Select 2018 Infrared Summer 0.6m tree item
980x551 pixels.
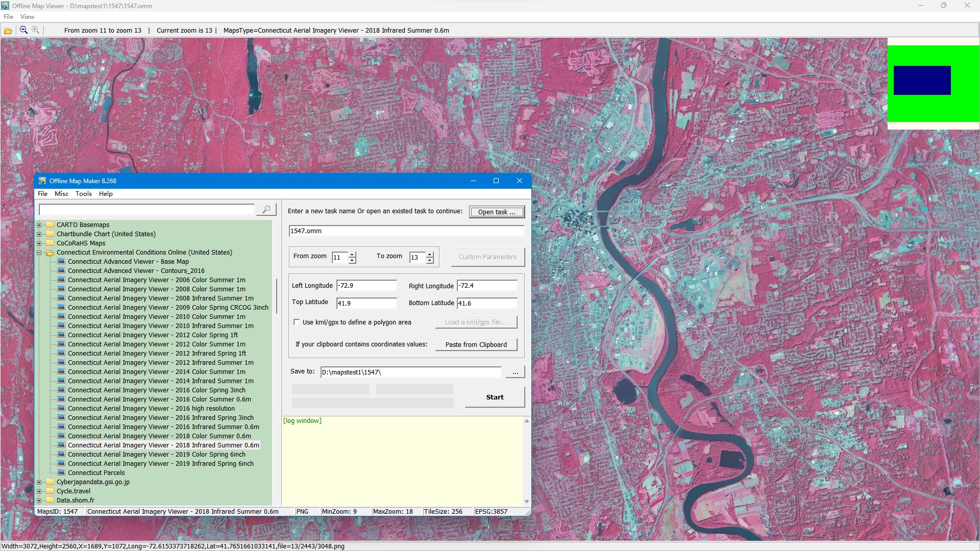coord(163,445)
